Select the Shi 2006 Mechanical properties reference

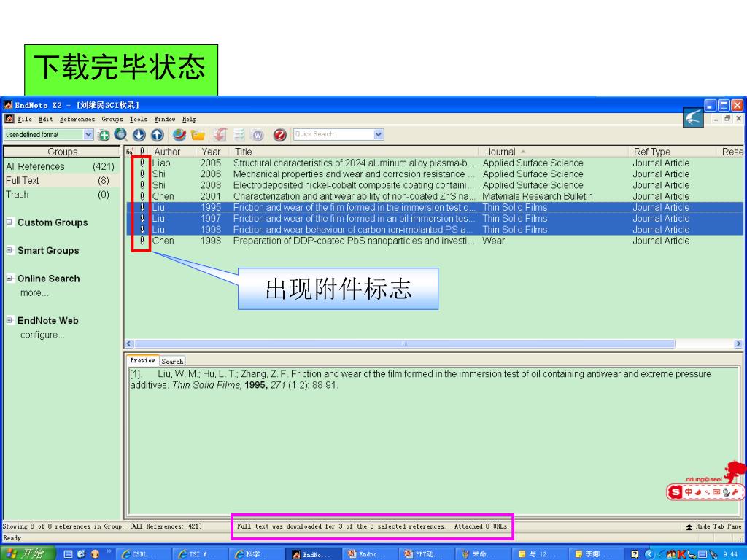click(x=435, y=174)
